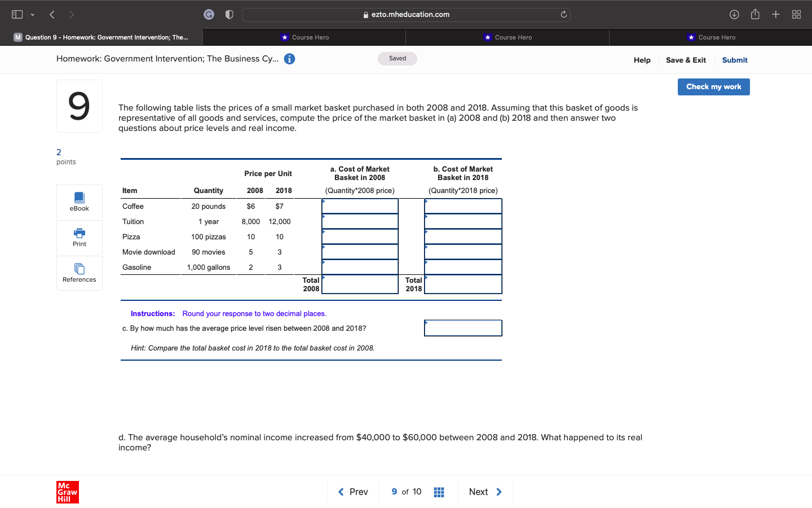The width and height of the screenshot is (812, 508).
Task: Open the References panel
Action: tap(79, 273)
